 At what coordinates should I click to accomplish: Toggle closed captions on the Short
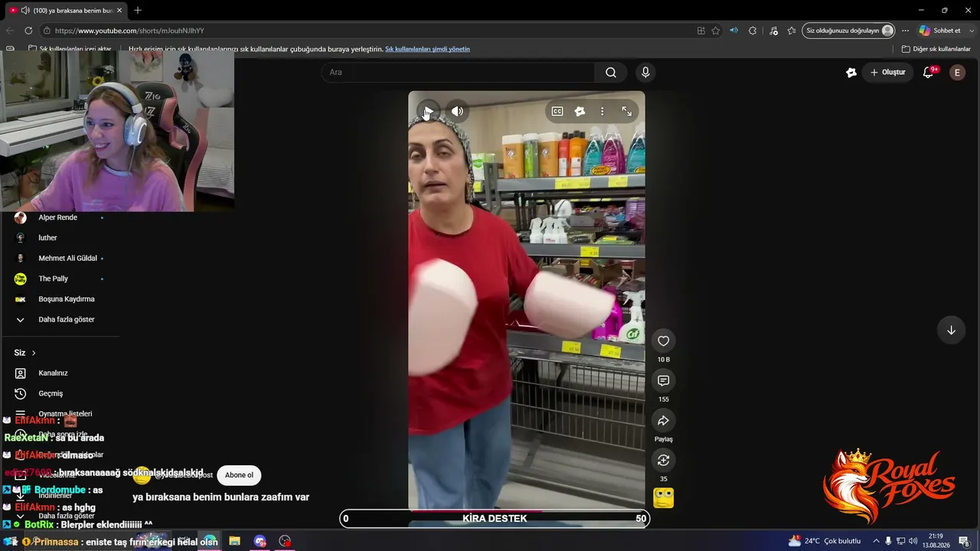557,112
